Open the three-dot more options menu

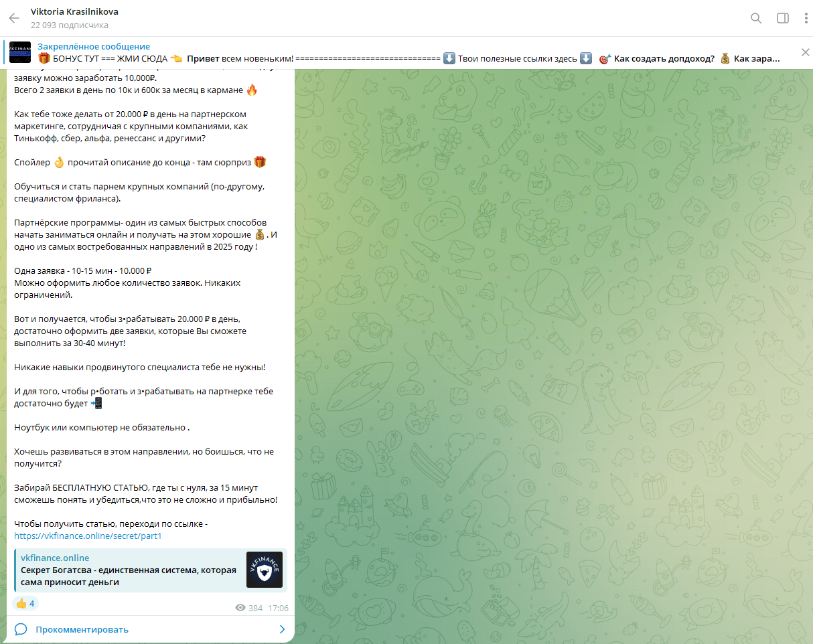[x=806, y=18]
